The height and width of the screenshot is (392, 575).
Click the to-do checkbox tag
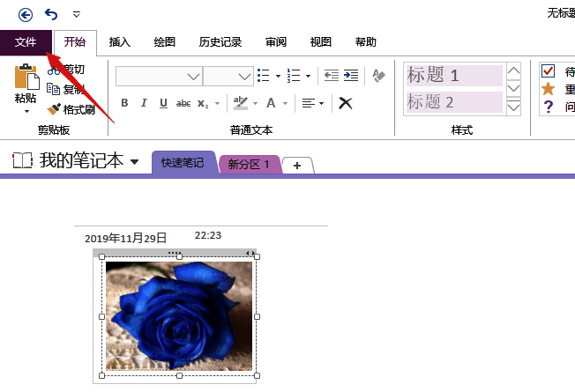click(549, 71)
